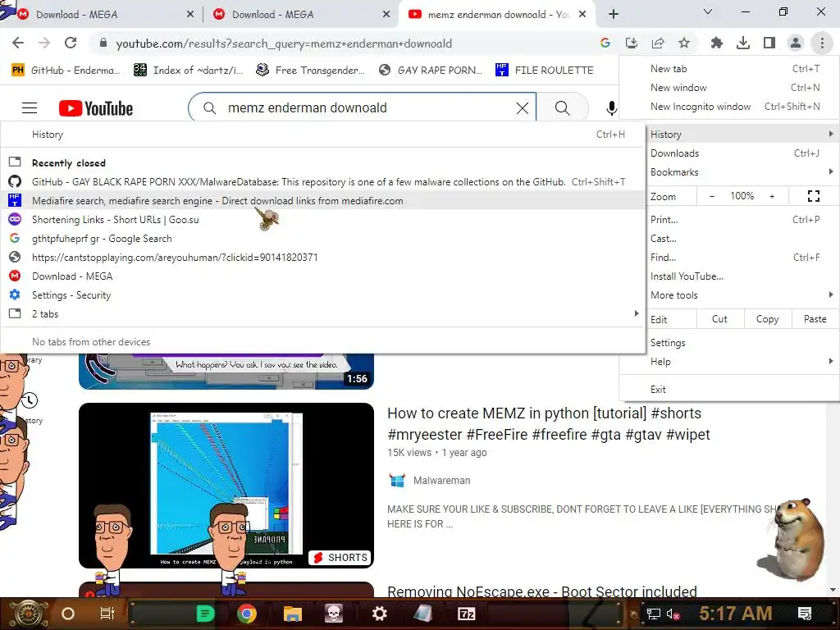Open the taskbar Settings gear
This screenshot has width=840, height=630.
pos(379,614)
